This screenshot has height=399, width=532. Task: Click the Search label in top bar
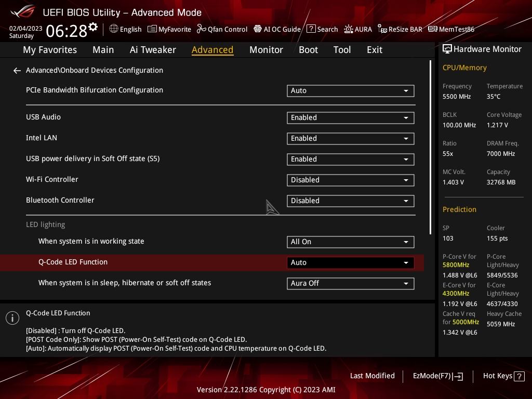(x=327, y=30)
